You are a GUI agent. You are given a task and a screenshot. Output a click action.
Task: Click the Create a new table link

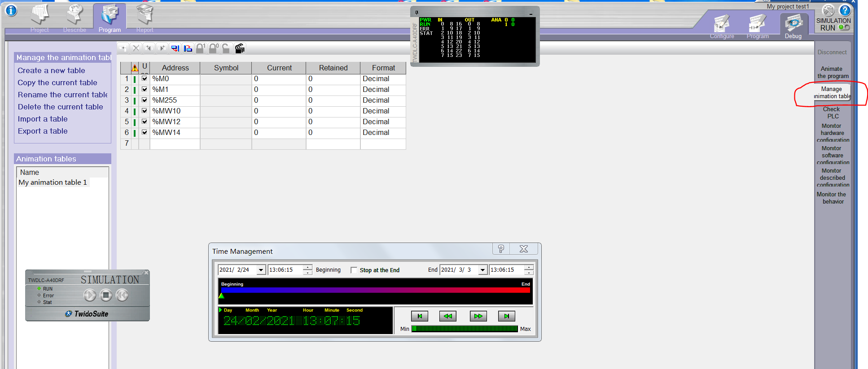point(51,70)
